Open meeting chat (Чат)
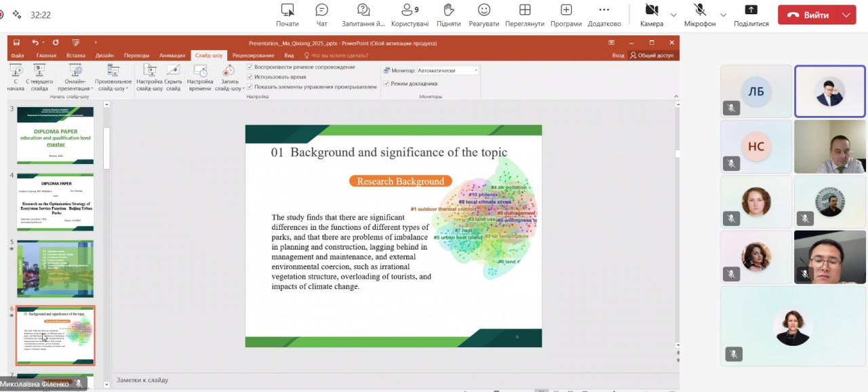This screenshot has width=868, height=392. pos(321,14)
